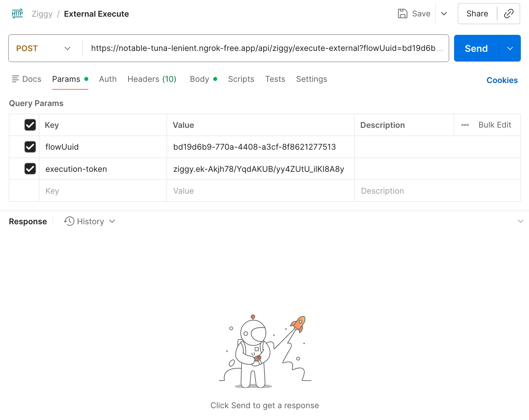Switch to the Body tab

click(200, 79)
